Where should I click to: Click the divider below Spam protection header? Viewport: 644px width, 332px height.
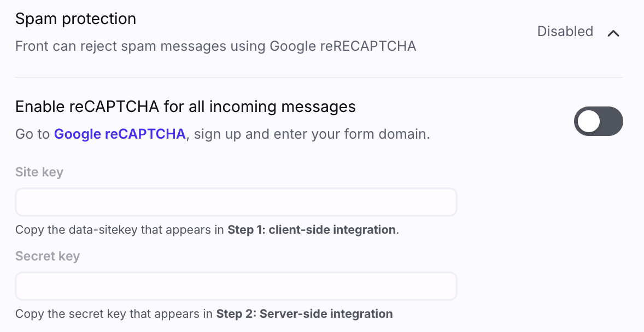coord(319,77)
